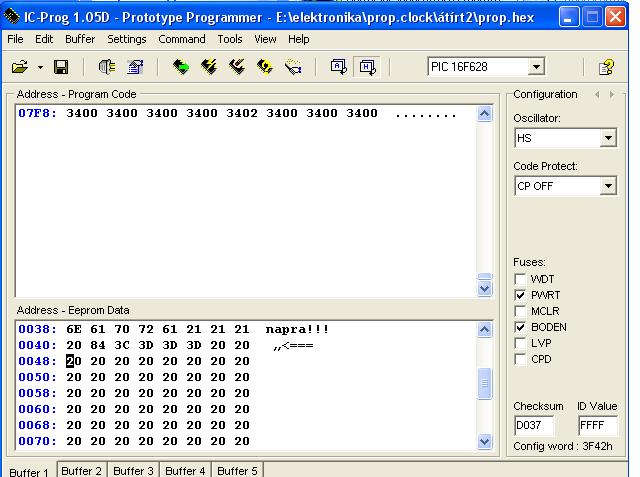This screenshot has height=477, width=640.
Task: Click the help question mark icon
Action: (606, 67)
